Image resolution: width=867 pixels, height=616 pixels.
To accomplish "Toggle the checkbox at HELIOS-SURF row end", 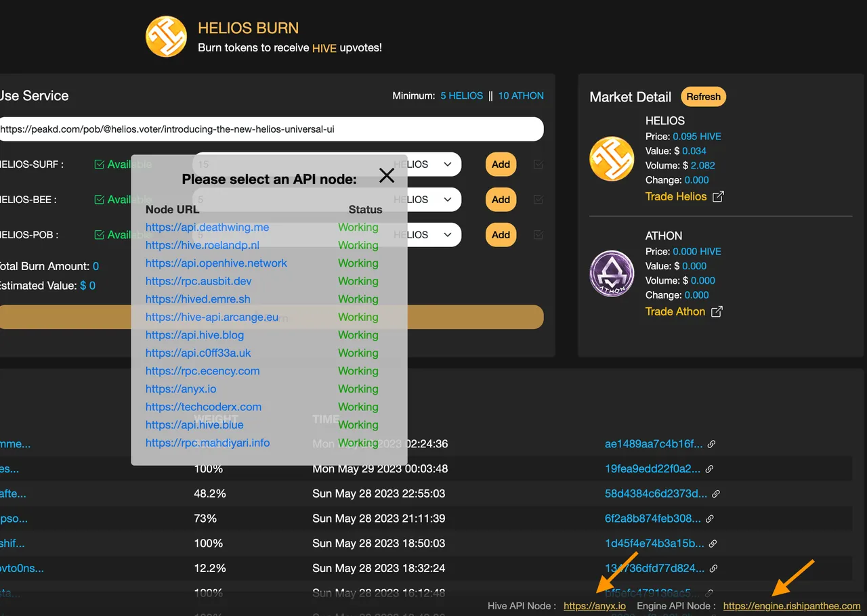I will (538, 164).
